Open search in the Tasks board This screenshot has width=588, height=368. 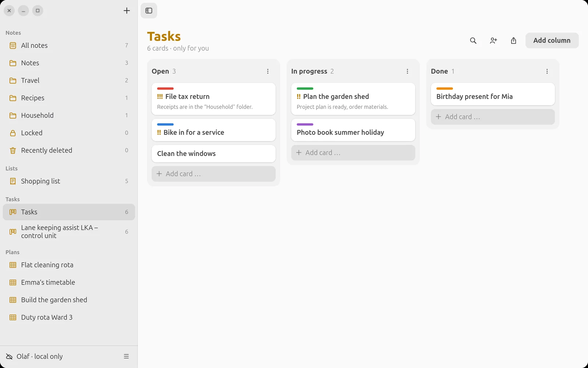pyautogui.click(x=473, y=40)
